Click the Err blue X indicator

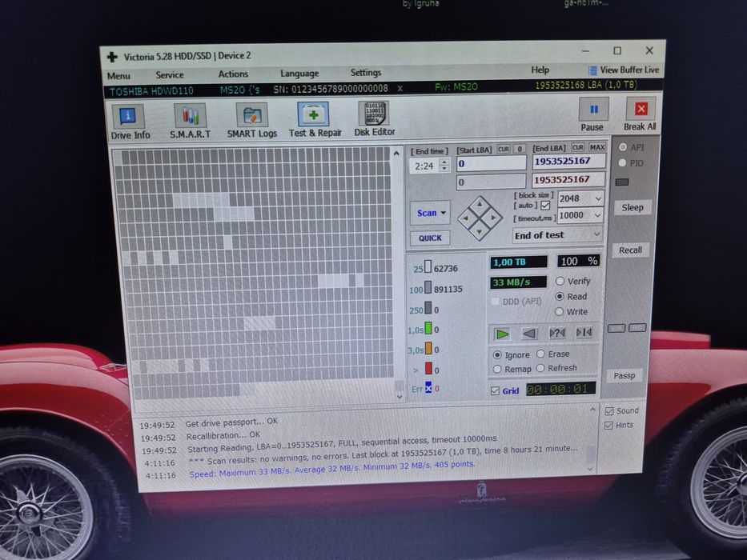click(428, 388)
